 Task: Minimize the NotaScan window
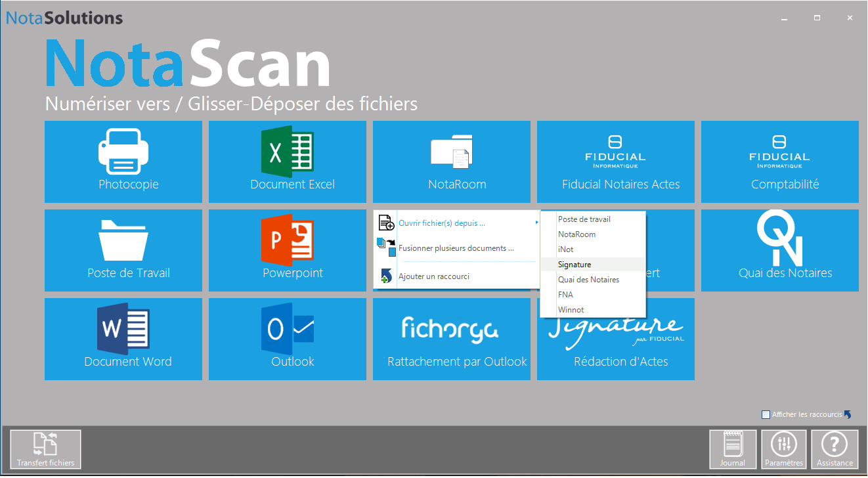(x=785, y=18)
